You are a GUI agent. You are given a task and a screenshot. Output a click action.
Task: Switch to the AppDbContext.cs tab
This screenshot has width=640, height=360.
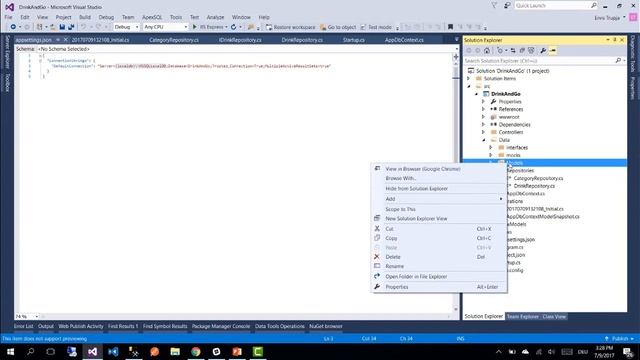click(404, 40)
